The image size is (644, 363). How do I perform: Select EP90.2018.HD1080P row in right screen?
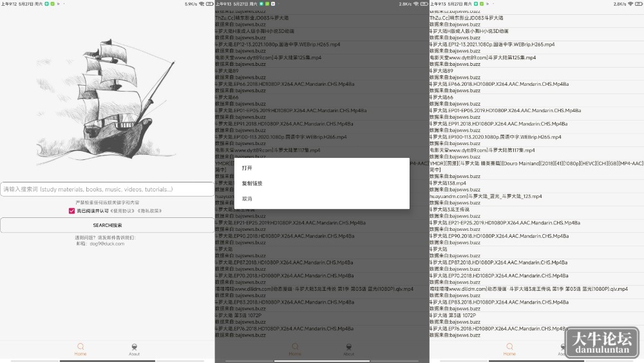pyautogui.click(x=536, y=239)
